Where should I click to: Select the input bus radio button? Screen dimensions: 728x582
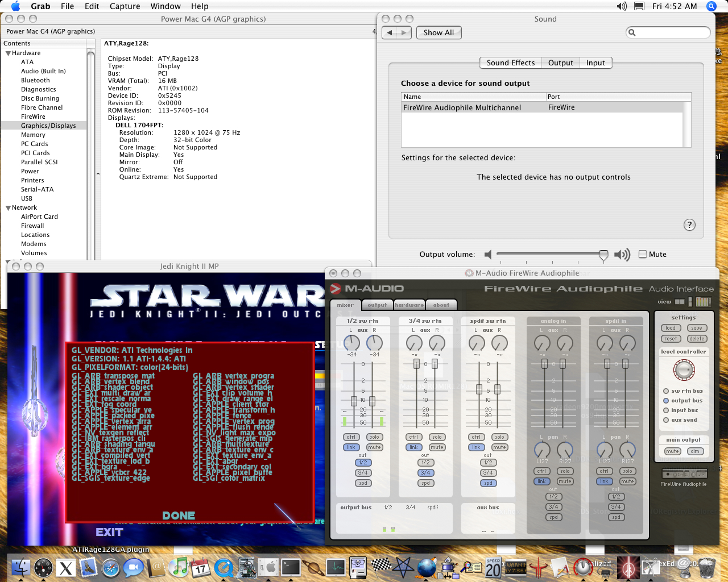pyautogui.click(x=666, y=410)
